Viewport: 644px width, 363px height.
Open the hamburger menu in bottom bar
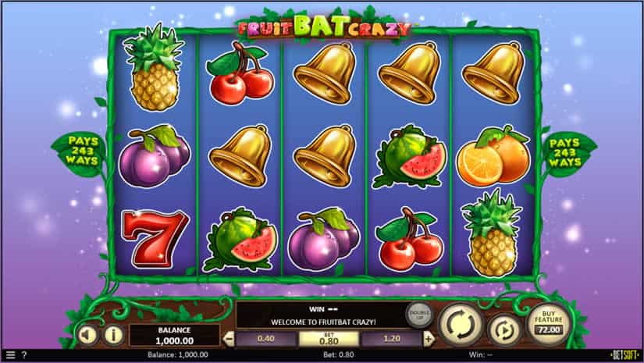(x=11, y=354)
